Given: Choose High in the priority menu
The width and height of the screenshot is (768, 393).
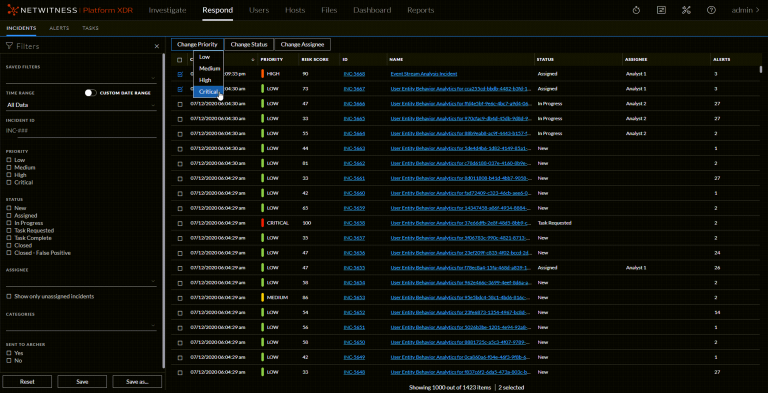Looking at the screenshot, I should tap(209, 80).
